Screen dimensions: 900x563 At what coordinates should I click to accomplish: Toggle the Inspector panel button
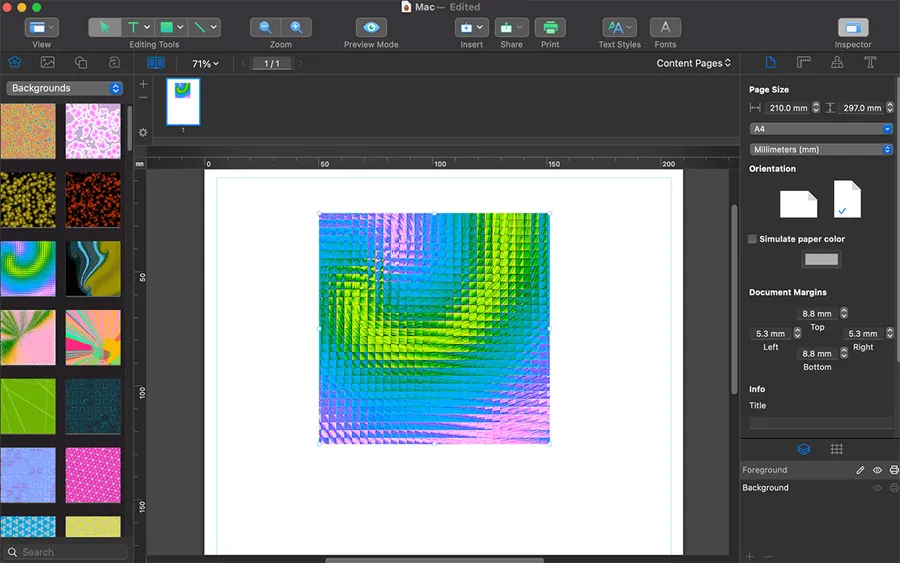click(853, 28)
